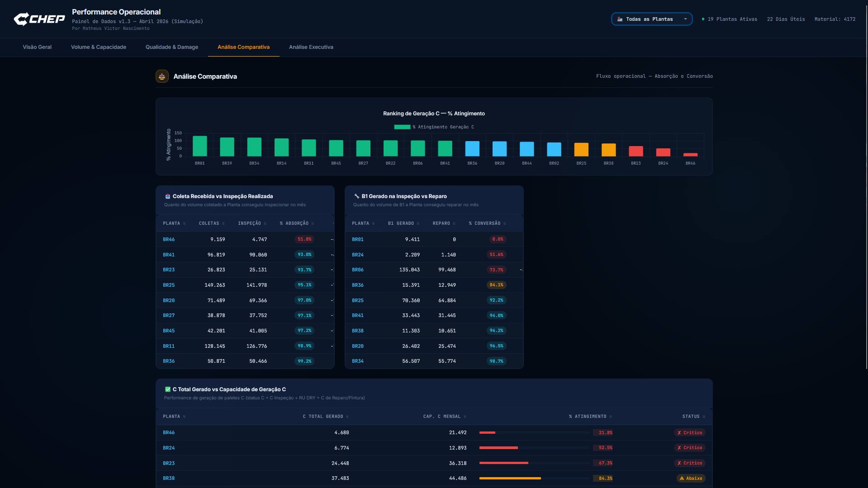This screenshot has height=488, width=868.
Task: Sort by the COLETAS column sort icon
Action: point(223,223)
